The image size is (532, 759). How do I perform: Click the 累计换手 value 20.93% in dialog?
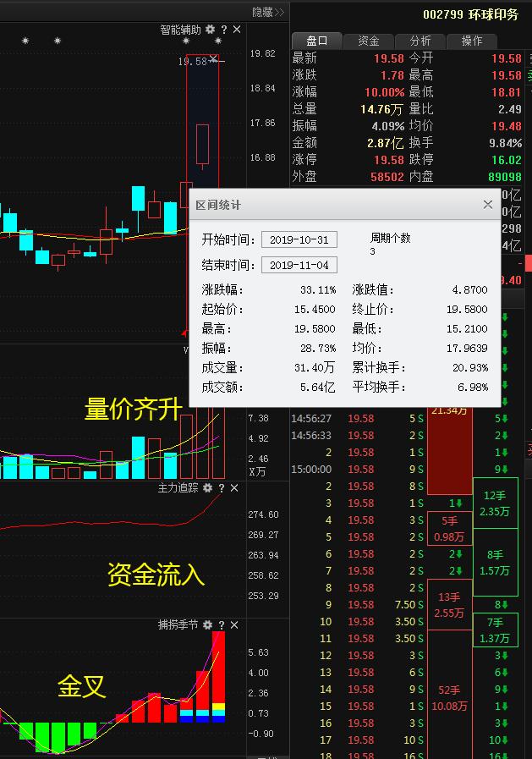click(x=470, y=368)
